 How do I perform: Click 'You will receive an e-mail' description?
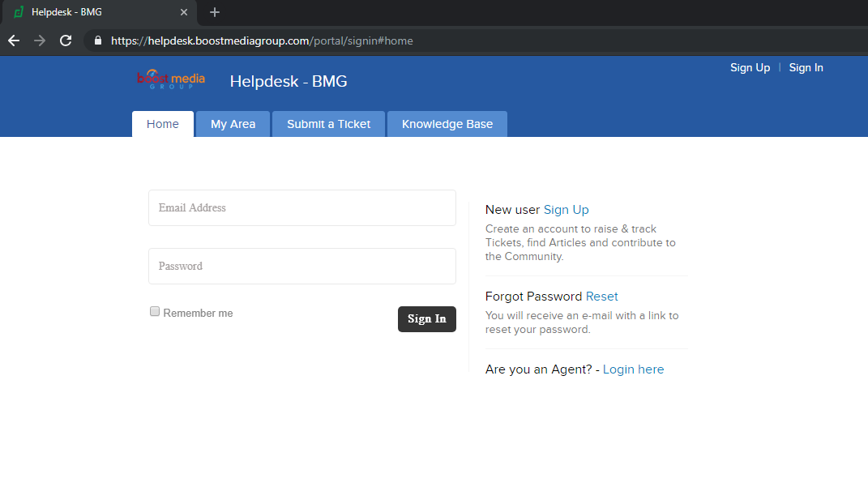582,322
